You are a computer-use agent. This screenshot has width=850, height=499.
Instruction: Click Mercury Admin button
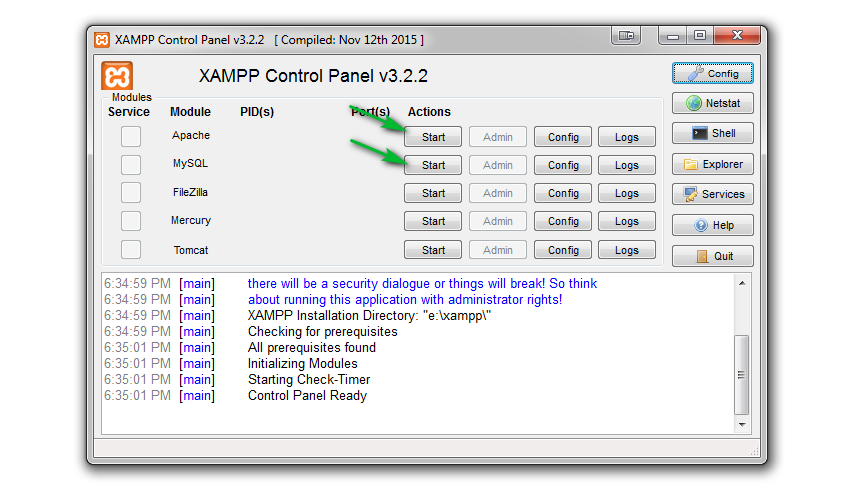click(x=498, y=221)
